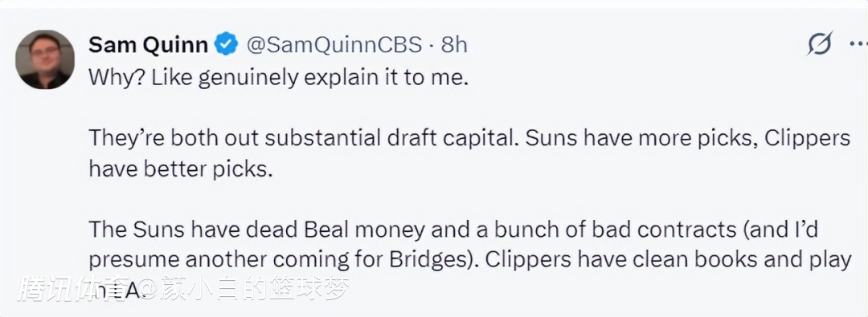Open Sam Quinn's profile picture
Viewport: 868px width, 317px height.
click(x=45, y=59)
